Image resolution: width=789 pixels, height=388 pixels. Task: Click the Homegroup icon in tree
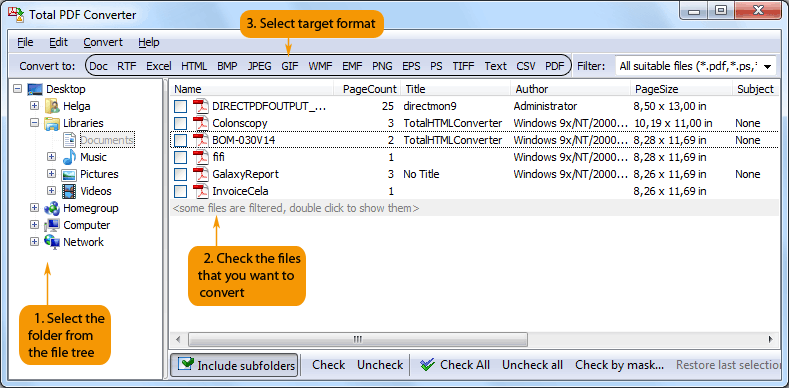(52, 208)
